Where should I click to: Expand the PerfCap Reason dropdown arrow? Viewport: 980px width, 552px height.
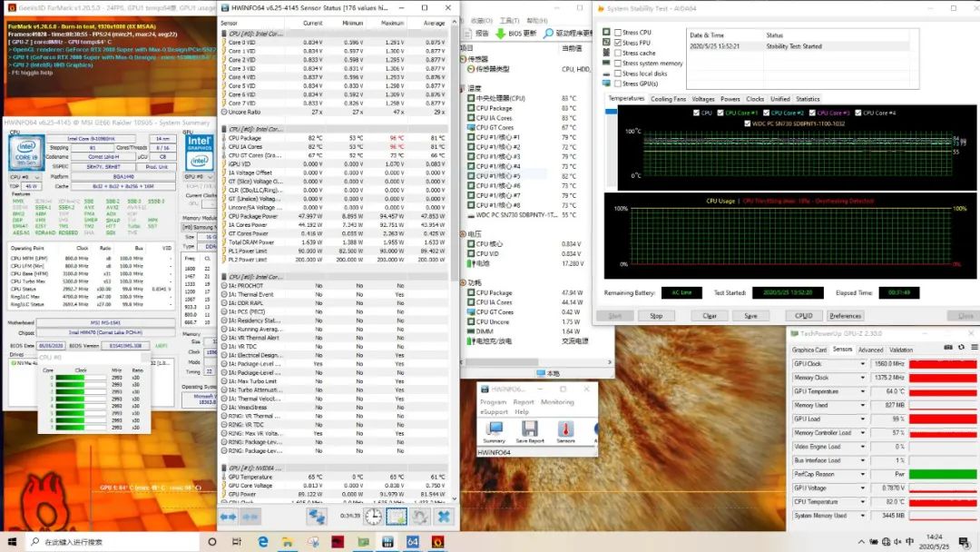click(863, 474)
